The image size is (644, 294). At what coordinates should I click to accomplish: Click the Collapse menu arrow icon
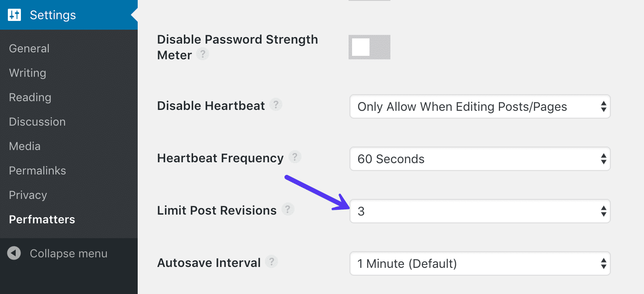[14, 253]
